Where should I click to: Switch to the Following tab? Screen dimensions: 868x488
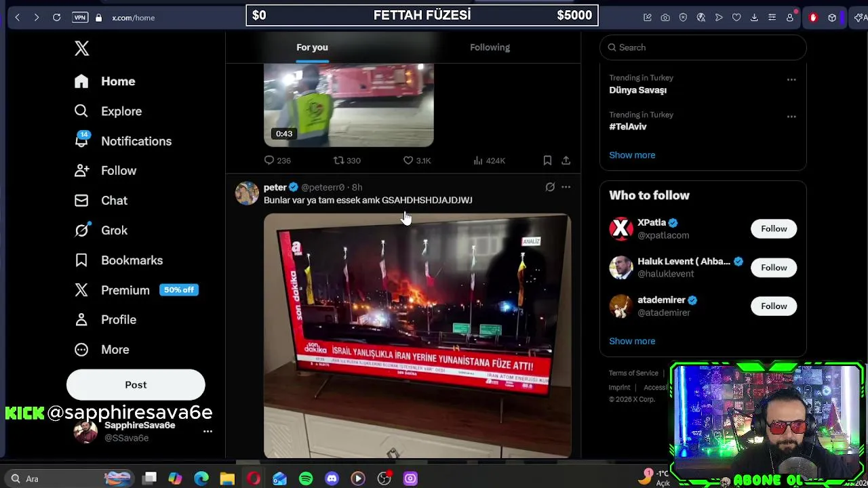490,47
